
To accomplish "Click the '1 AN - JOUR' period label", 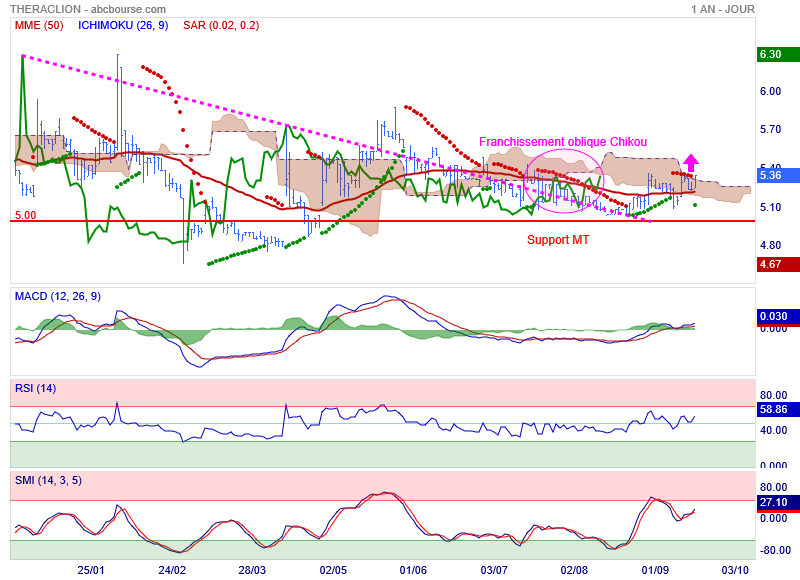I will coord(723,9).
